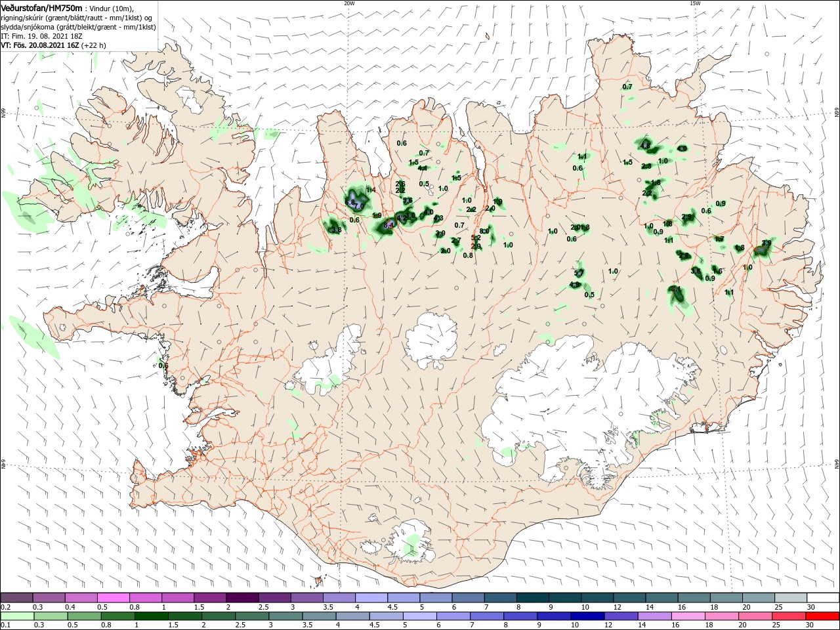The height and width of the screenshot is (630, 840).
Task: Choose the light pink swatch labeled 16
Action: [688, 616]
